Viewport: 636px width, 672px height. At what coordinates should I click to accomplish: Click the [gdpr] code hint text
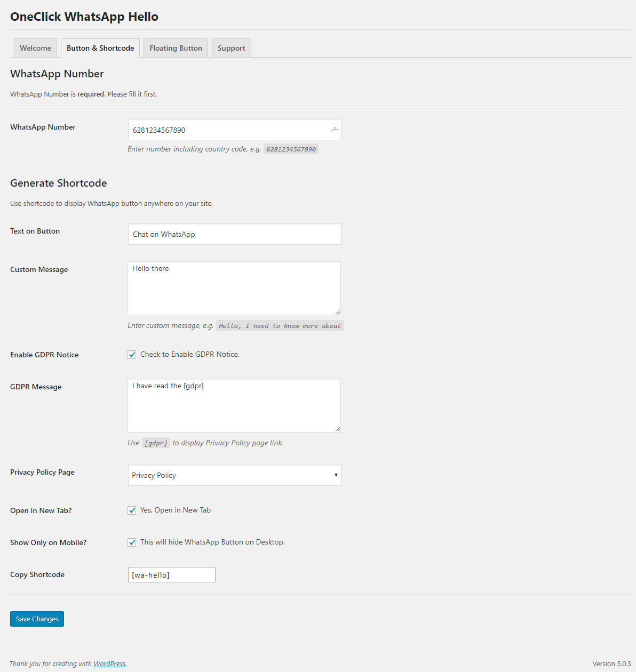(156, 443)
